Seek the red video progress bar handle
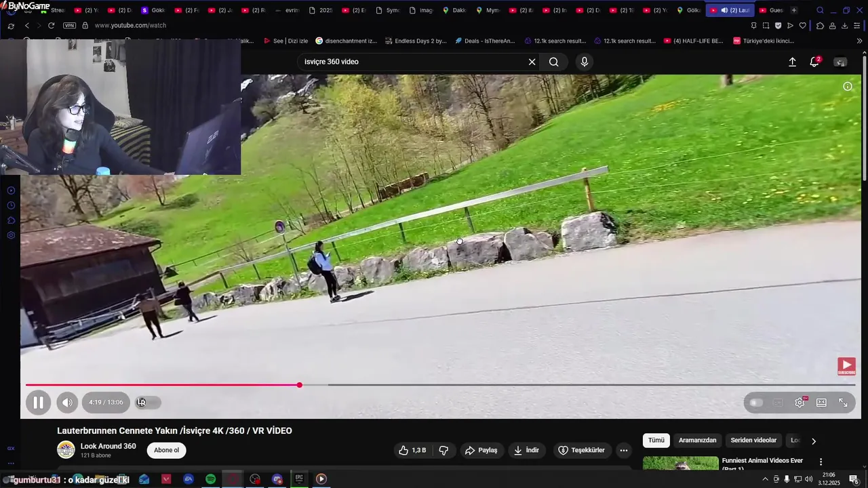The image size is (868, 488). (299, 385)
